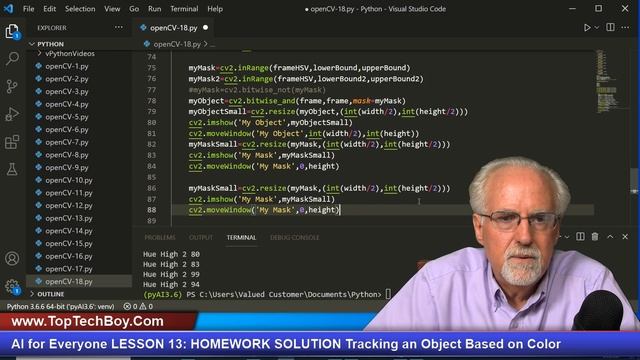Open openCV-16.py in the explorer
The height and width of the screenshot is (360, 640).
69,256
